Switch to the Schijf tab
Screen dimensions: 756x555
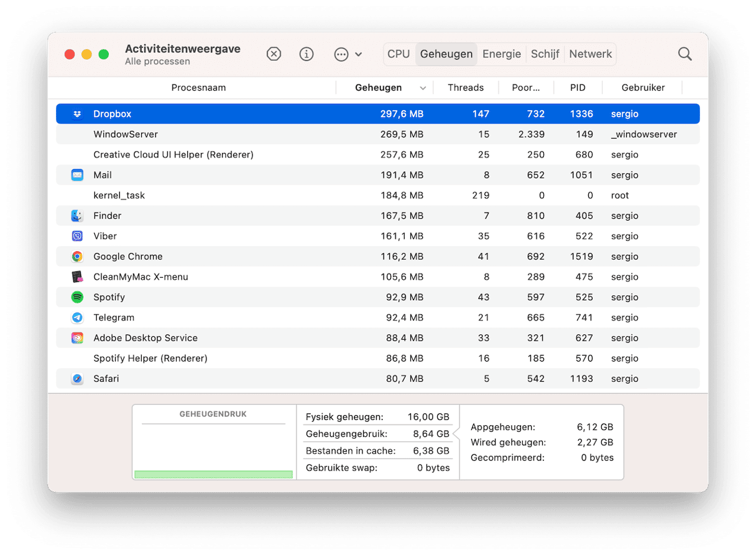pyautogui.click(x=545, y=54)
